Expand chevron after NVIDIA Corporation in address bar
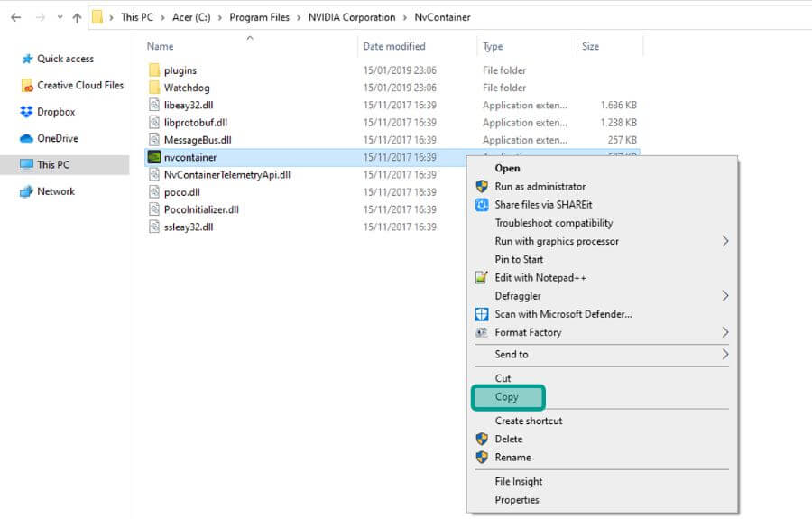This screenshot has width=812, height=519. (405, 18)
